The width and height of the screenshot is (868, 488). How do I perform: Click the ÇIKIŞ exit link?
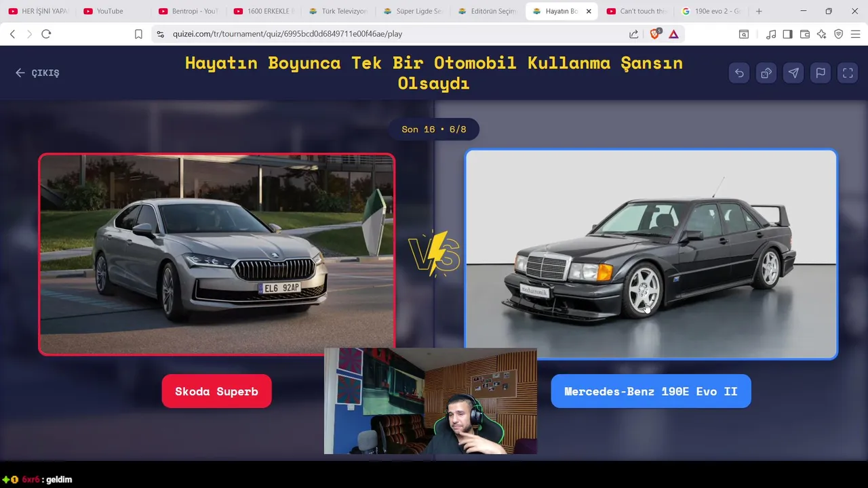[37, 73]
